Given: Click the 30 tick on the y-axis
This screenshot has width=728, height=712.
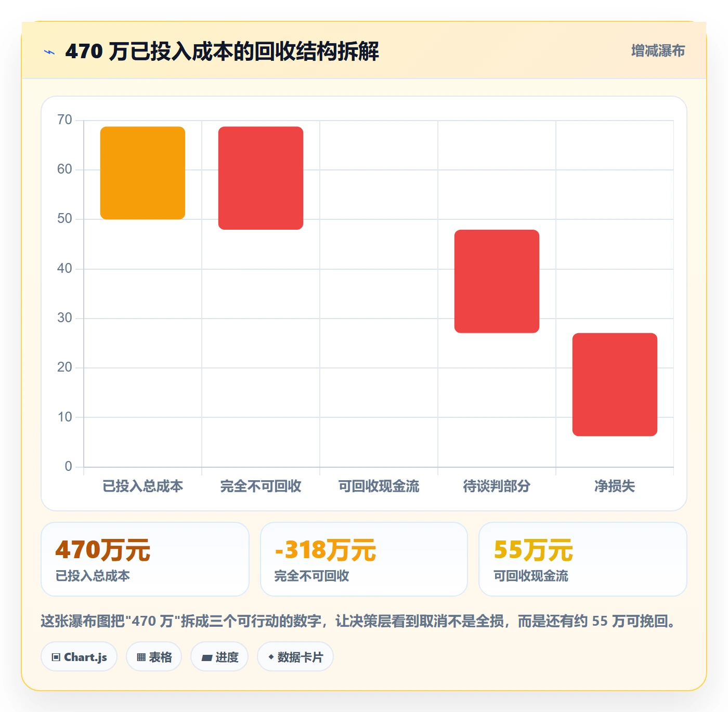Looking at the screenshot, I should 64,318.
